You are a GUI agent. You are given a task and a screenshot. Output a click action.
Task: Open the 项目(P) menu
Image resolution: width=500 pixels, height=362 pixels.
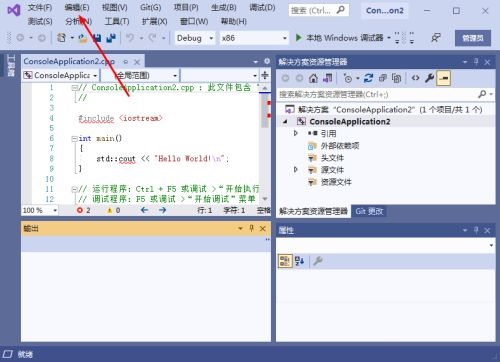pos(186,8)
